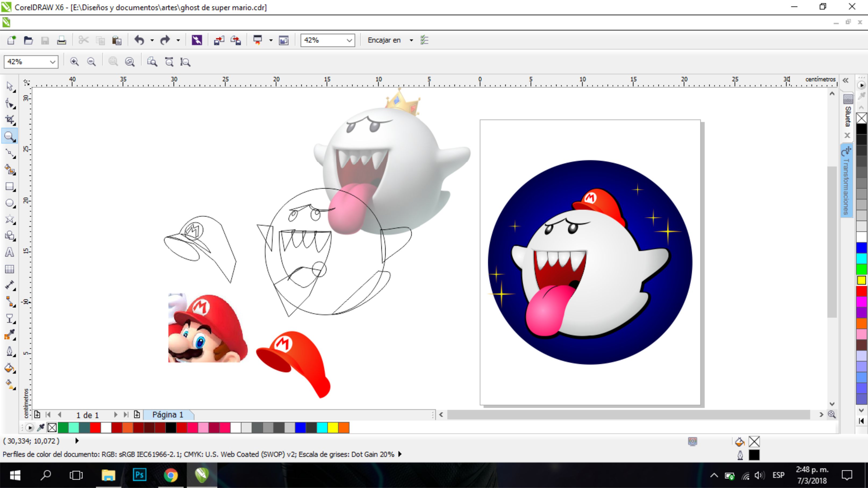Select the Freehand drawing tool
Screen dimensions: 868x488
click(x=10, y=153)
